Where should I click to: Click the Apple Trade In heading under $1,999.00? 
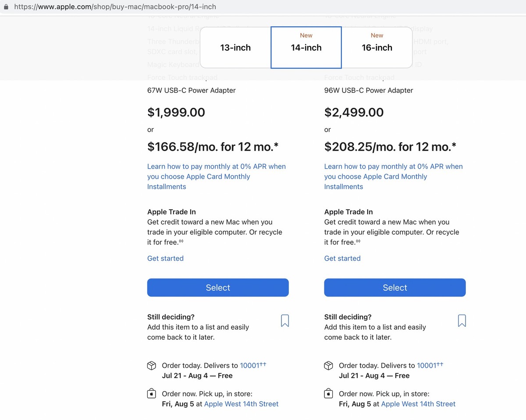172,212
